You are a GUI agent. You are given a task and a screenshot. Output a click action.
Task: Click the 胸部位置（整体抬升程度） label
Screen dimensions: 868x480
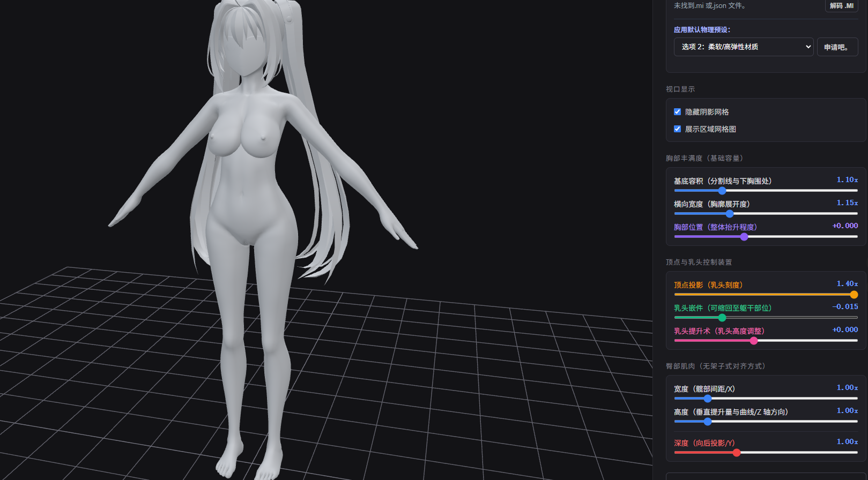[716, 228]
